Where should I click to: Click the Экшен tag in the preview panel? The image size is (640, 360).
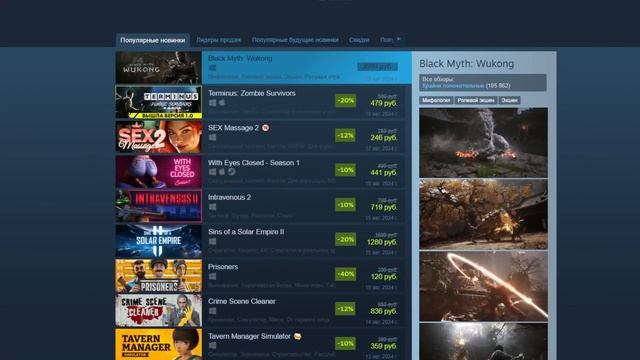[x=509, y=100]
